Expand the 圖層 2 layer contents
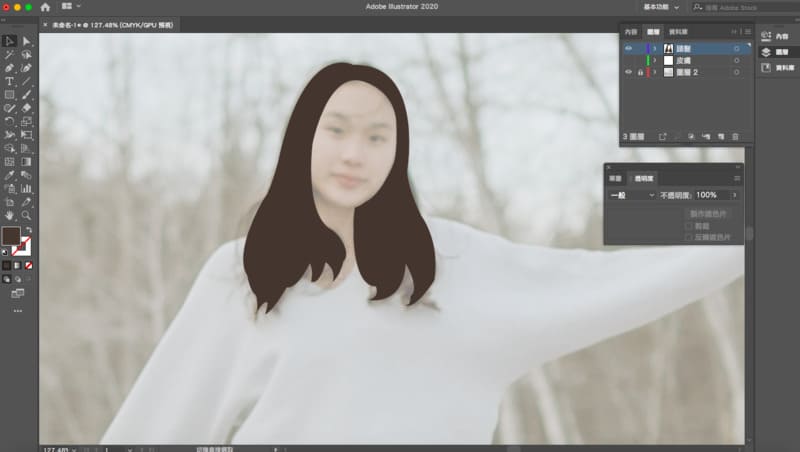Screen dimensions: 800x452 pos(655,72)
